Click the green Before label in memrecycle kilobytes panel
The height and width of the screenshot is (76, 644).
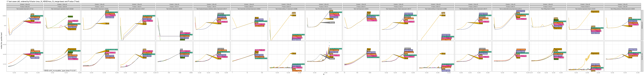coord(70,17)
